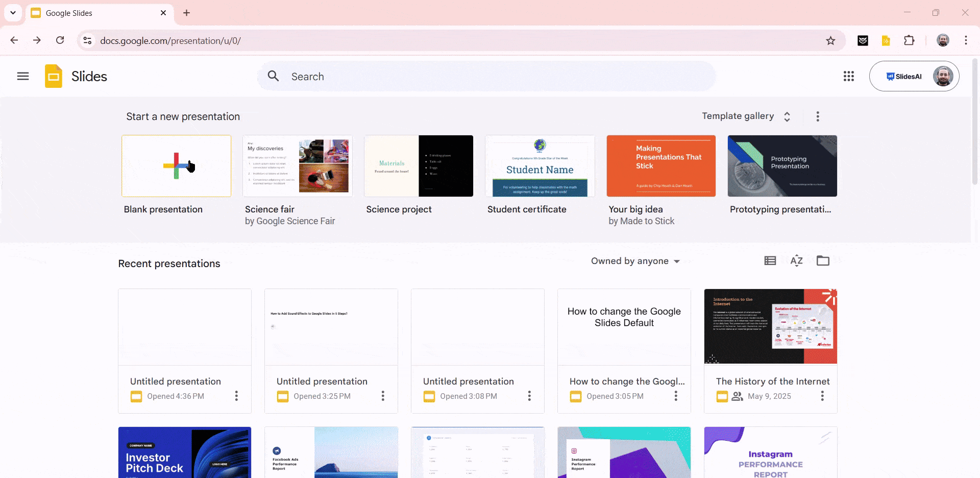The height and width of the screenshot is (478, 980).
Task: Open the file picker folder icon
Action: coord(823,261)
